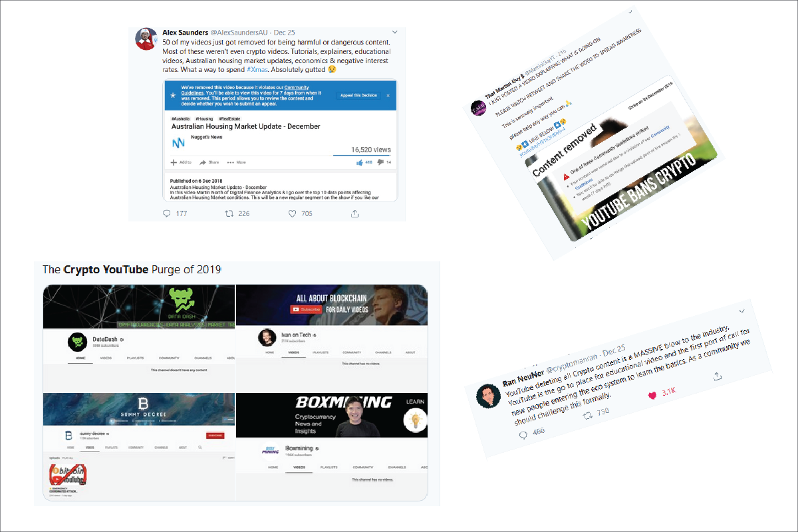798x532 pixels.
Task: Click the share icon on Ran NeuNer's tweet
Action: coord(717,376)
